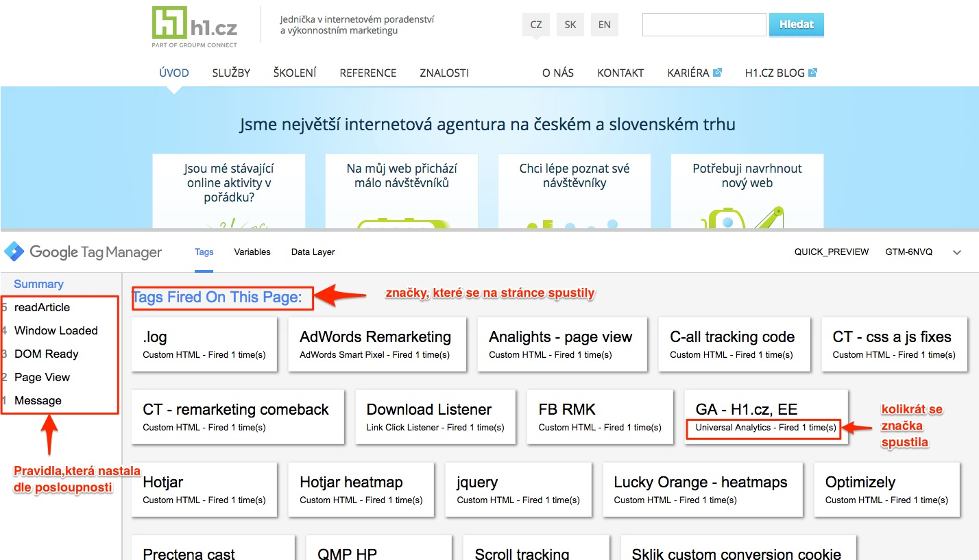Image resolution: width=979 pixels, height=560 pixels.
Task: Click the Summary entry in the sidebar
Action: click(x=38, y=284)
